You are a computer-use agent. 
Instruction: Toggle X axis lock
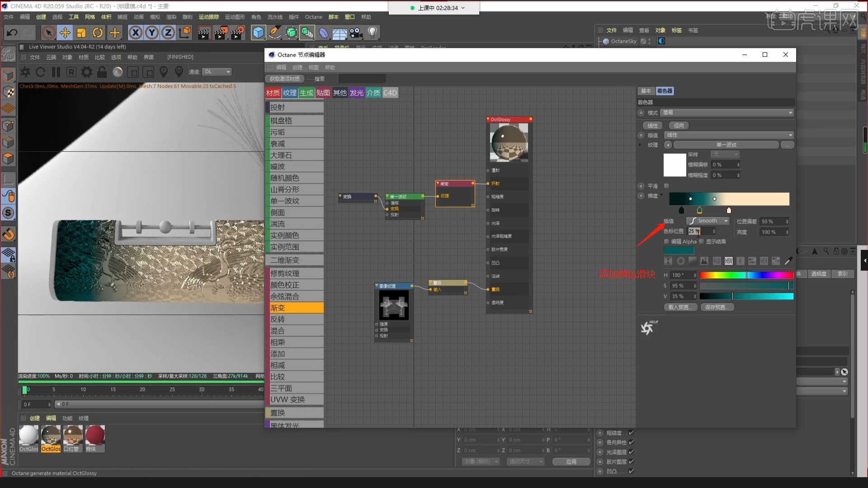(x=136, y=33)
